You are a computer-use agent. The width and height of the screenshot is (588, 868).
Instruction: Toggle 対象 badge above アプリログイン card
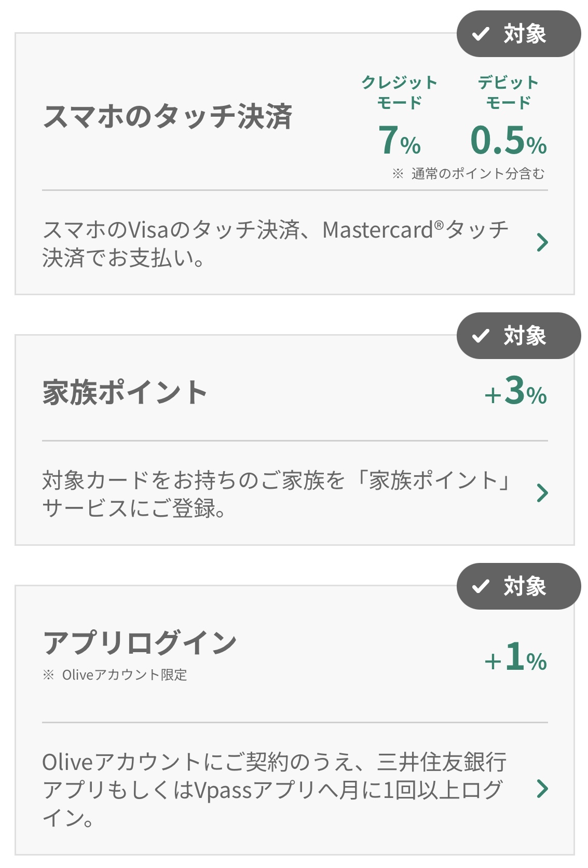pos(518,586)
